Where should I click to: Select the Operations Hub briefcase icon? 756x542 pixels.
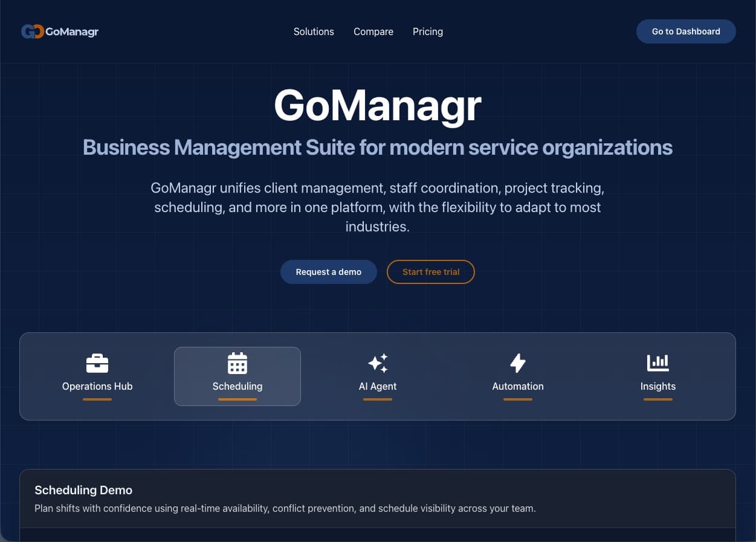pos(97,364)
